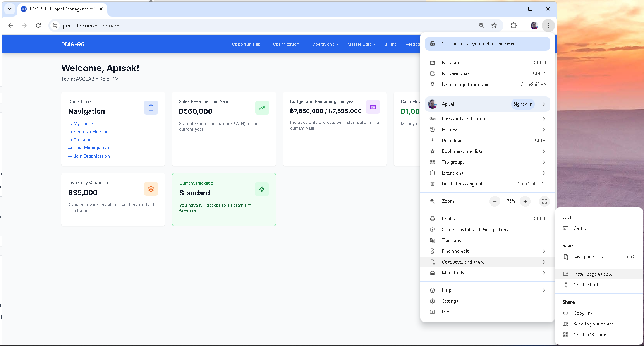Click the Signed in badge
This screenshot has width=644, height=346.
[x=523, y=104]
